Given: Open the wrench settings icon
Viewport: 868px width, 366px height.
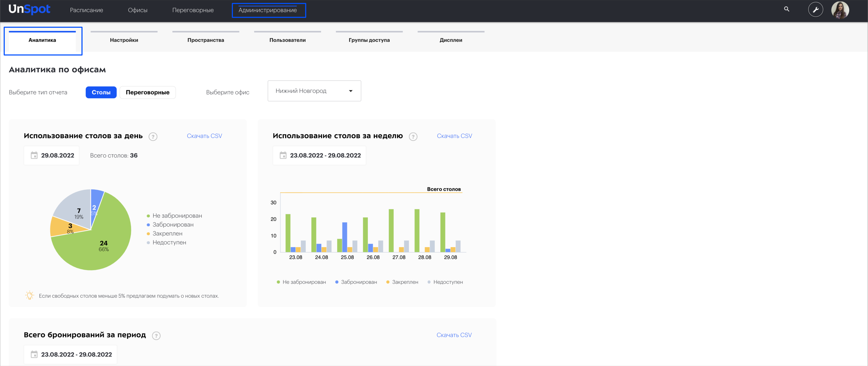Looking at the screenshot, I should pyautogui.click(x=815, y=9).
